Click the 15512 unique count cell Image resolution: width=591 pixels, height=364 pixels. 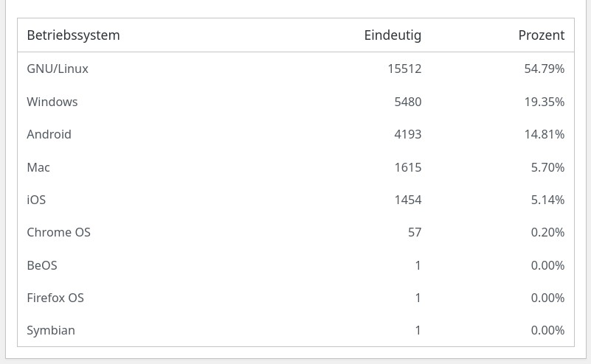click(x=404, y=69)
